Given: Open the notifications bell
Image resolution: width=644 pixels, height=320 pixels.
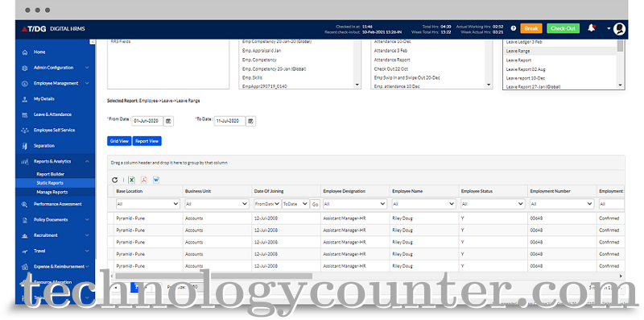Looking at the screenshot, I should click(x=592, y=28).
